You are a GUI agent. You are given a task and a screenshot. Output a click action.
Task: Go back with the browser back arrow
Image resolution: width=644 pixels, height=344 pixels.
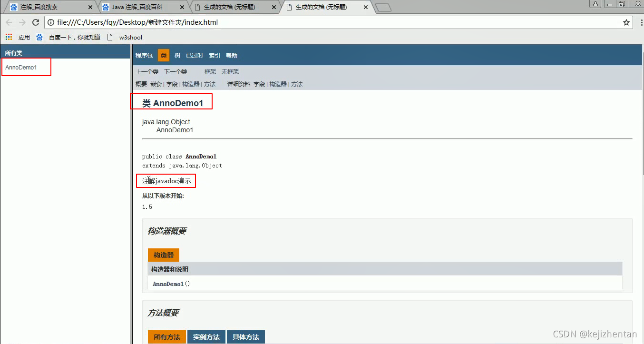(9, 22)
